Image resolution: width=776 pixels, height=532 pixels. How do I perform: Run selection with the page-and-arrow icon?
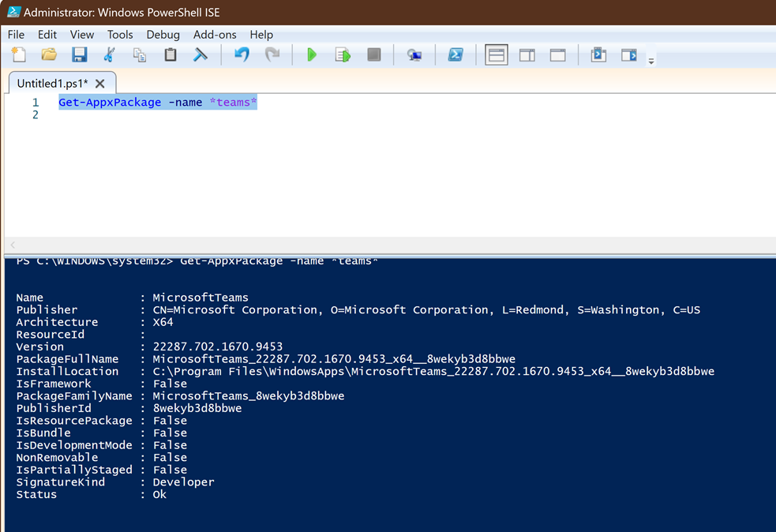point(343,54)
